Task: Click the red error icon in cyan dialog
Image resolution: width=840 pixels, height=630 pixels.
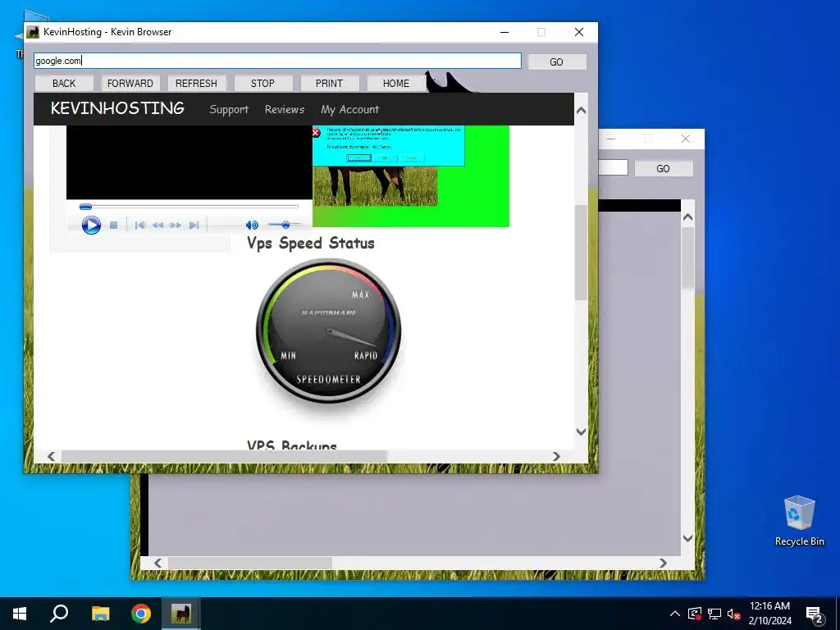Action: pos(316,132)
